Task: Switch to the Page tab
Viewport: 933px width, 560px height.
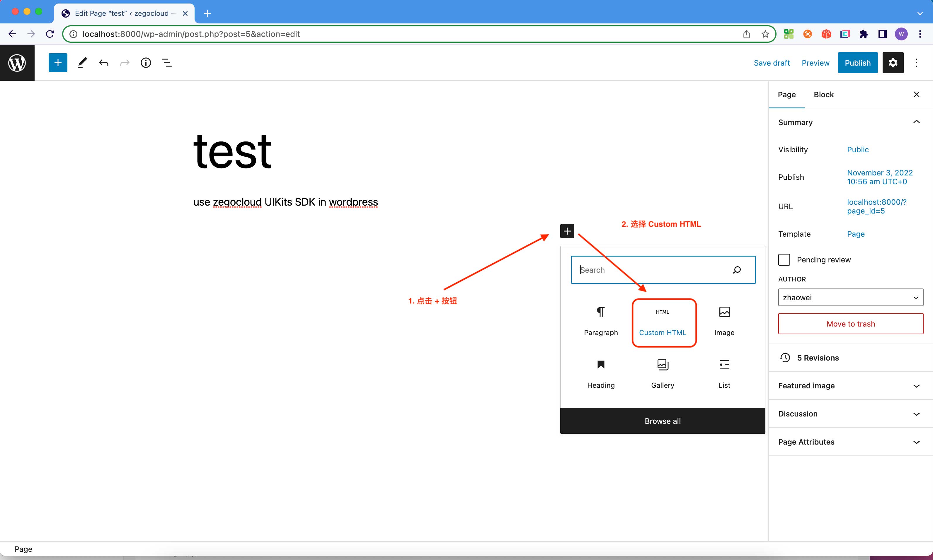Action: (x=787, y=95)
